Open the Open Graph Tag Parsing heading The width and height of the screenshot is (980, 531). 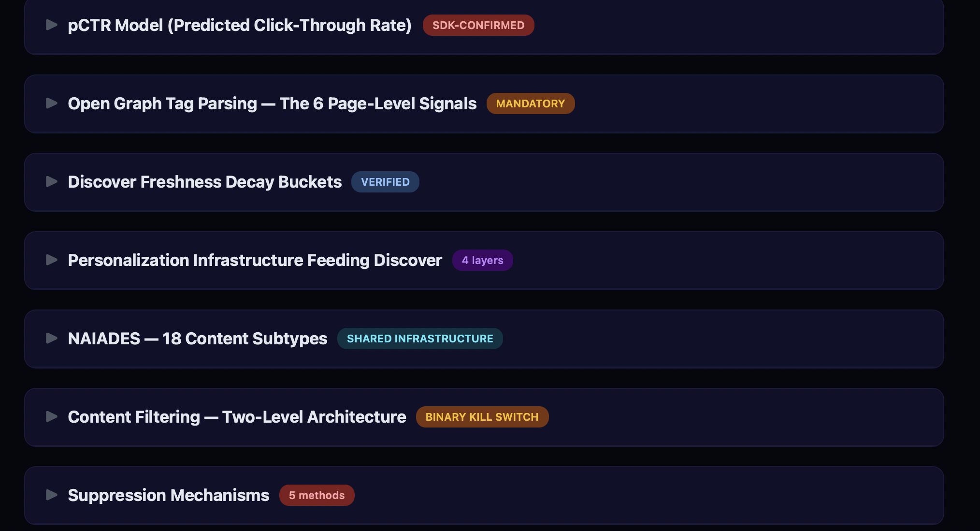[x=272, y=103]
